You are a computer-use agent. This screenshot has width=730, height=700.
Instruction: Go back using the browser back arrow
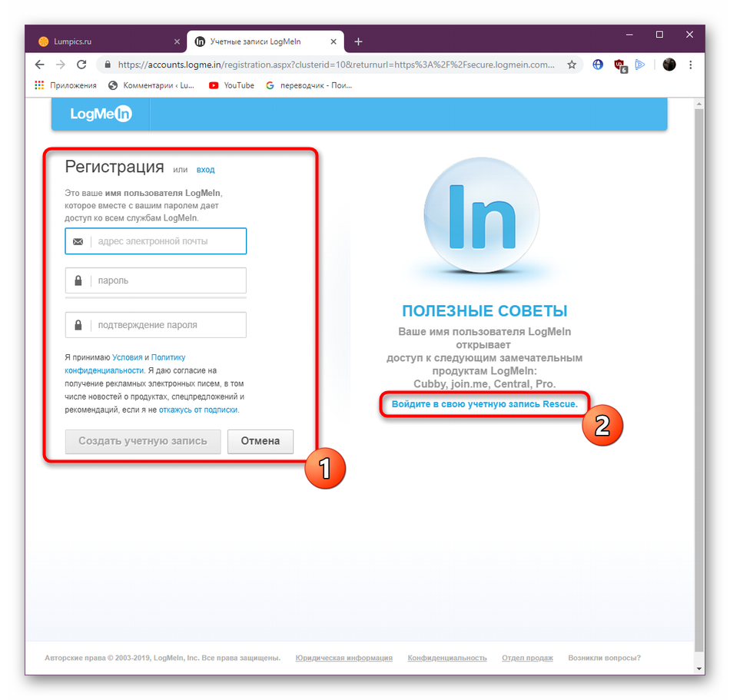pyautogui.click(x=39, y=65)
